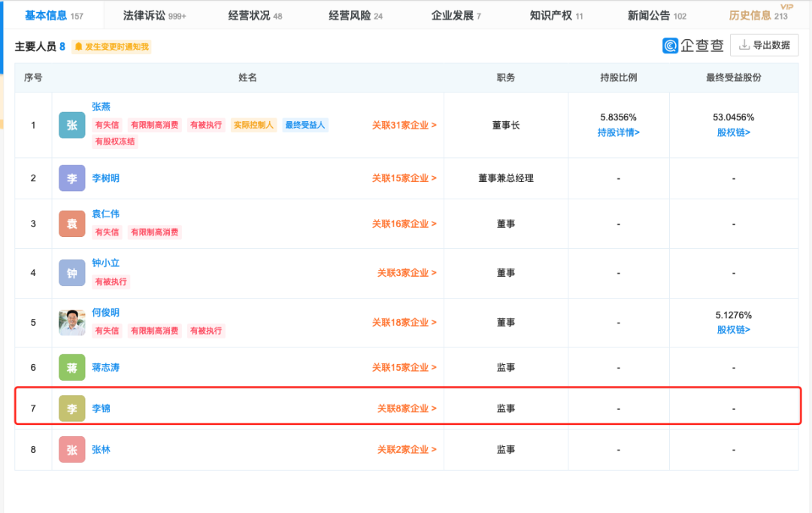Image resolution: width=812 pixels, height=513 pixels.
Task: Click the 企查查 logo icon
Action: click(671, 46)
